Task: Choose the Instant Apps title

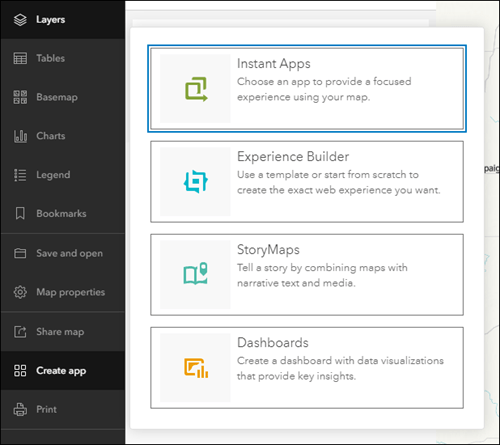Action: click(274, 64)
